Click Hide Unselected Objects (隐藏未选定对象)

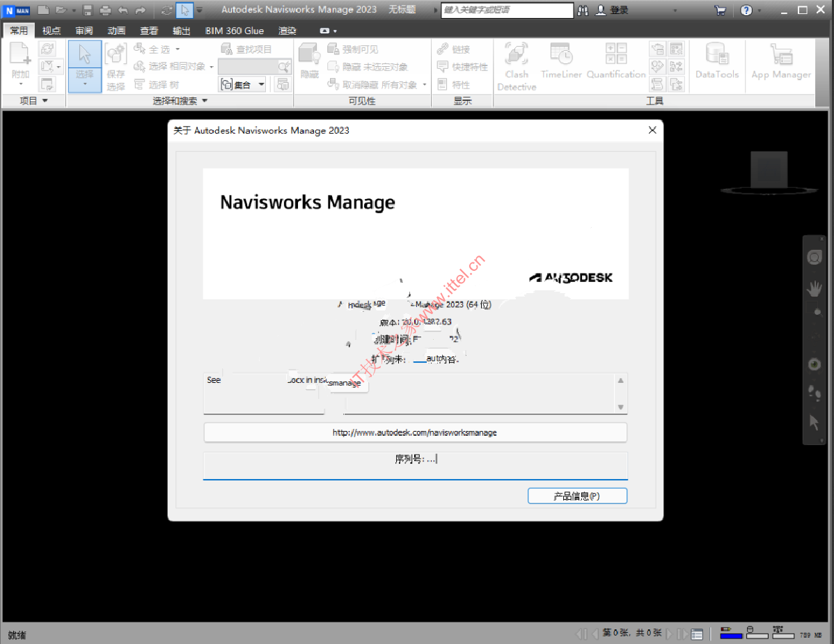(368, 67)
